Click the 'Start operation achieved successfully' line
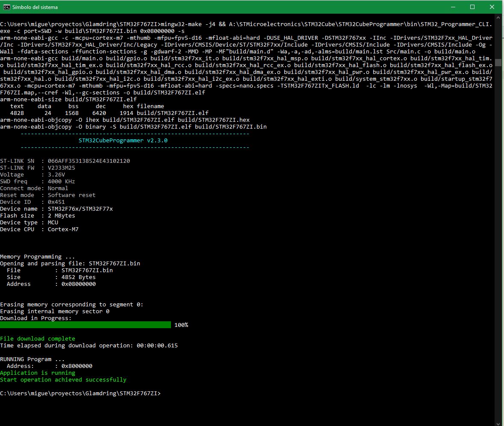The height and width of the screenshot is (426, 504). point(63,379)
